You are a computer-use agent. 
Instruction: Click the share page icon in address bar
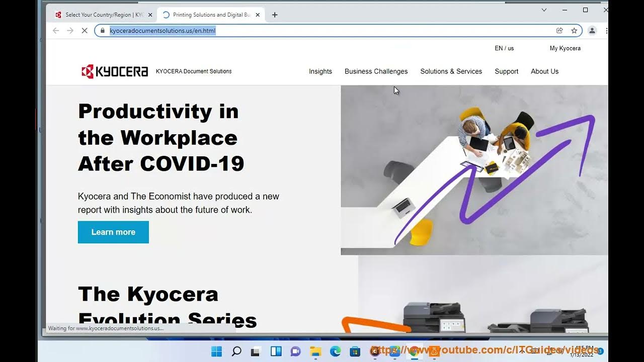559,31
